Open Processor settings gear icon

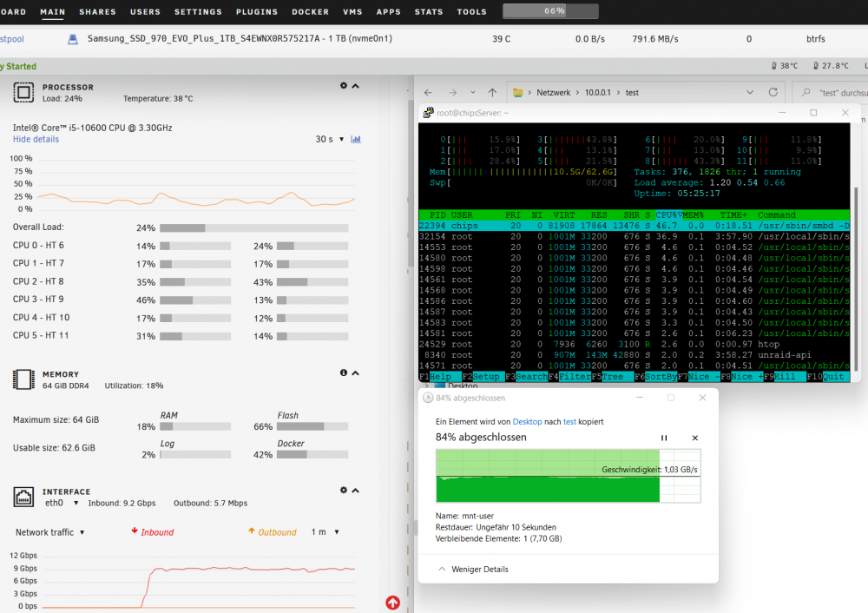[x=343, y=86]
